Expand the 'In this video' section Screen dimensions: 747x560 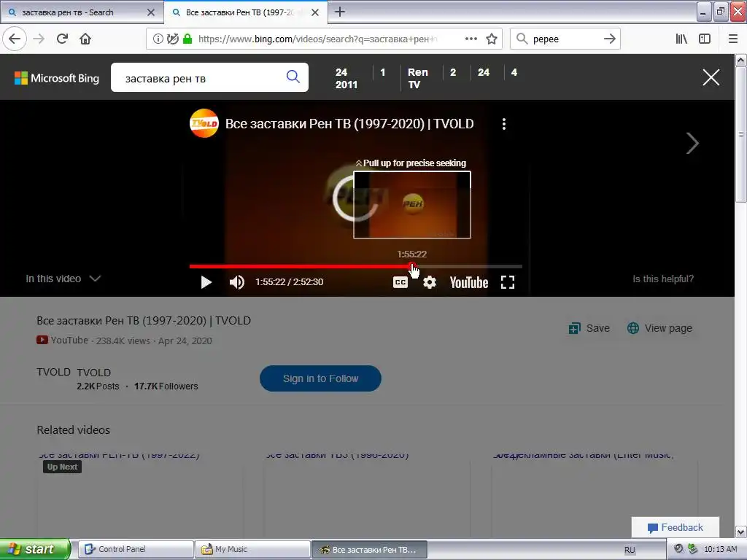tap(63, 279)
